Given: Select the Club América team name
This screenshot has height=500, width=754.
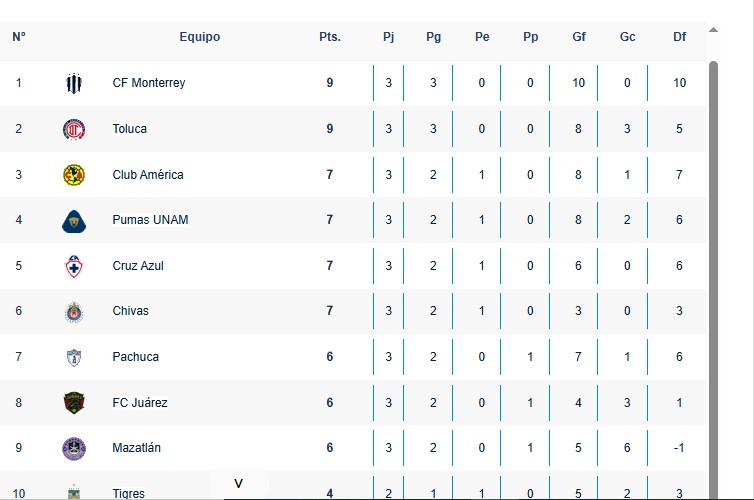Looking at the screenshot, I should point(148,175).
